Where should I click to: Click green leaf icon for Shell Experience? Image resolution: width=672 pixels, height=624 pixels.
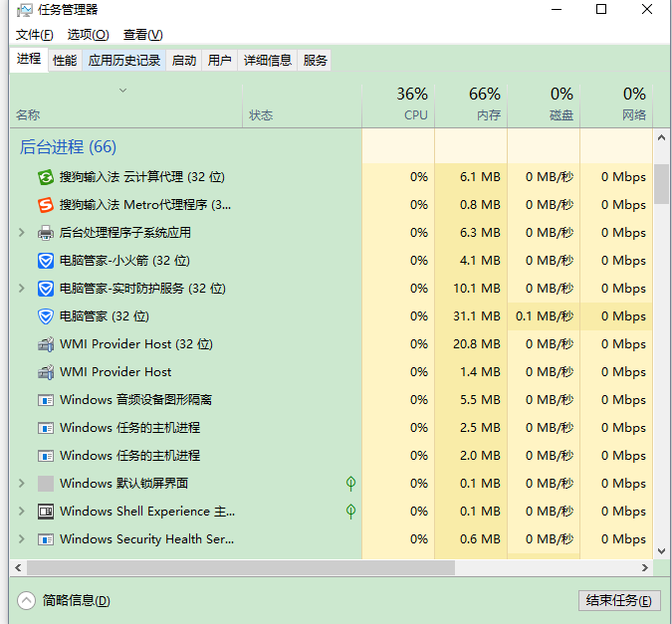tap(350, 512)
